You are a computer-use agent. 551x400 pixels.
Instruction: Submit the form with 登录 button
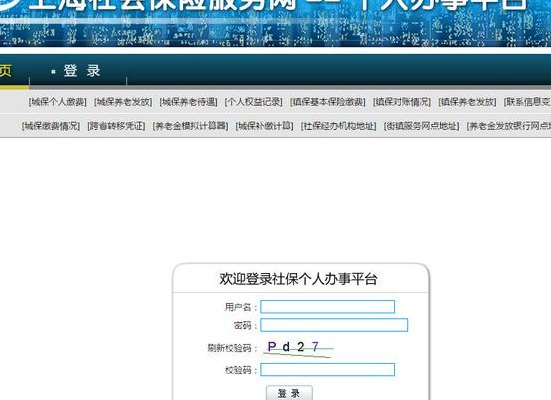289,393
